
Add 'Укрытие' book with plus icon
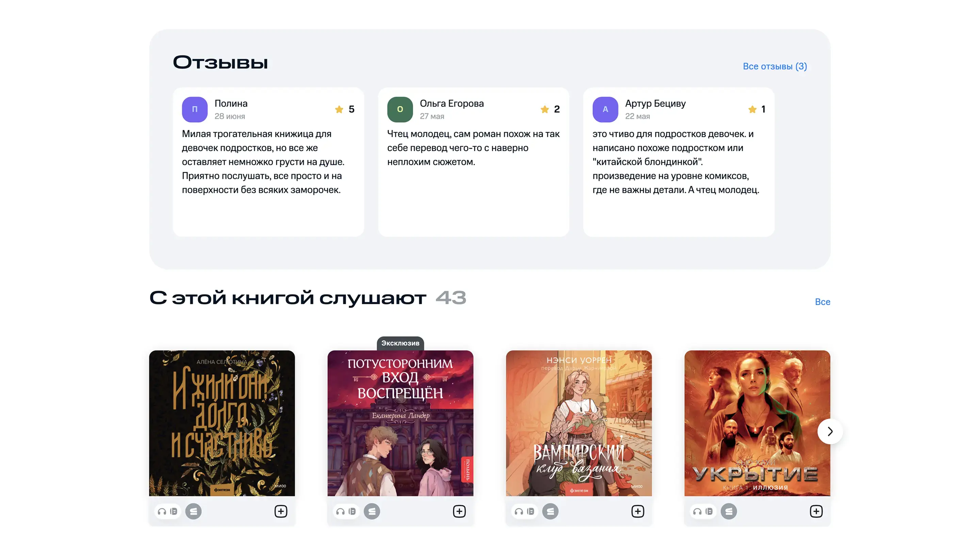(x=816, y=511)
